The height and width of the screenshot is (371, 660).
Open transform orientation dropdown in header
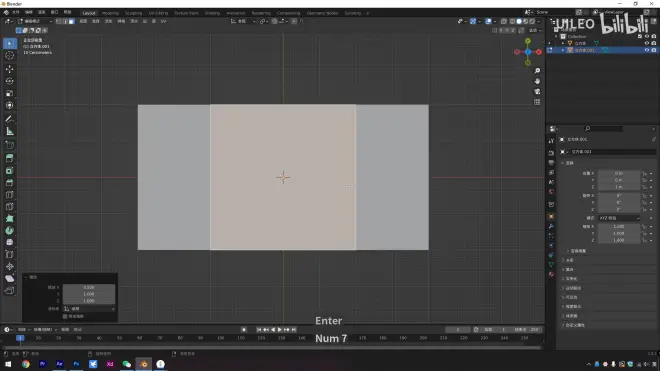[243, 21]
